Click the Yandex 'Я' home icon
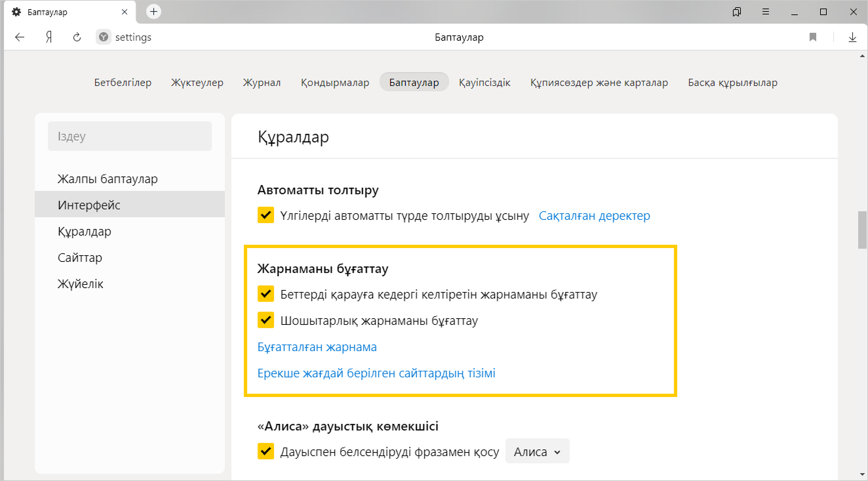Viewport: 868px width, 481px height. point(49,37)
